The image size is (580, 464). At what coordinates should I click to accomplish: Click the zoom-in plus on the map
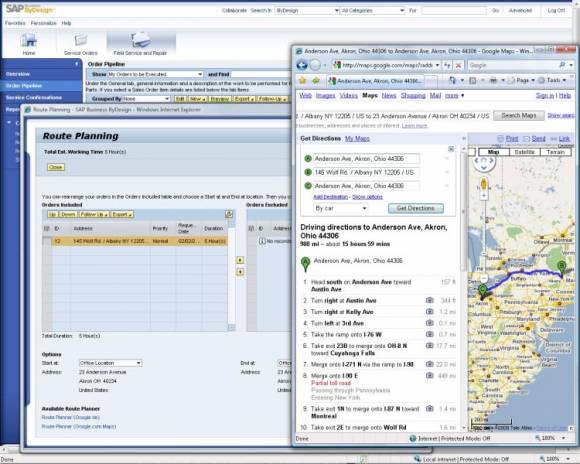pyautogui.click(x=484, y=196)
